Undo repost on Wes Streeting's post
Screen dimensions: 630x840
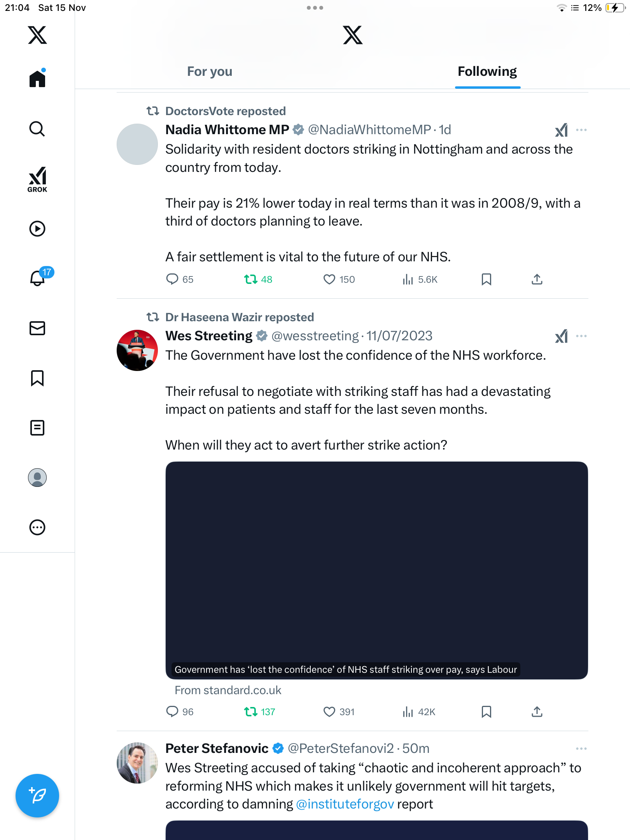pos(251,712)
